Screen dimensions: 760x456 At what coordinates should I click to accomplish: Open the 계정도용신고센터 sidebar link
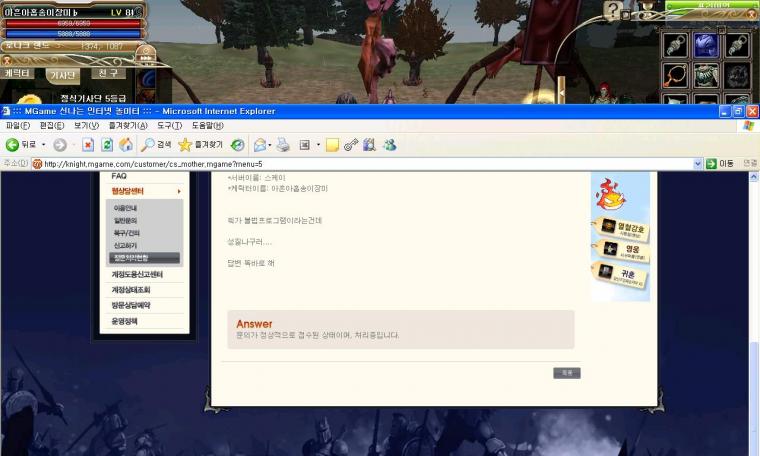tap(137, 274)
